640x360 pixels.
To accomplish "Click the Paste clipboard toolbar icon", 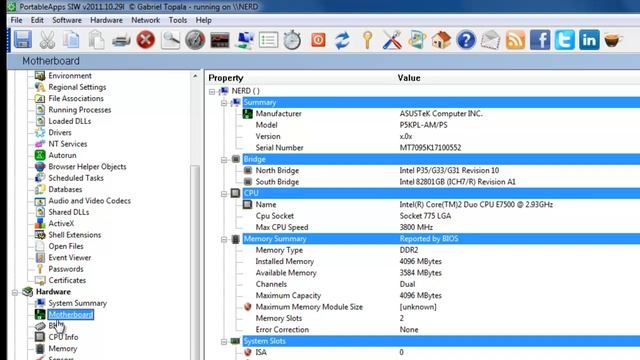I will (96, 40).
